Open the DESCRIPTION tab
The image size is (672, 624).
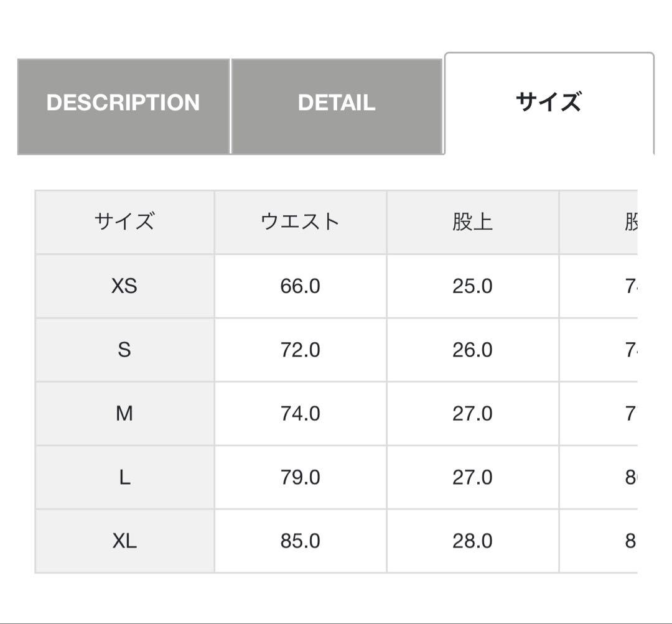click(x=123, y=103)
